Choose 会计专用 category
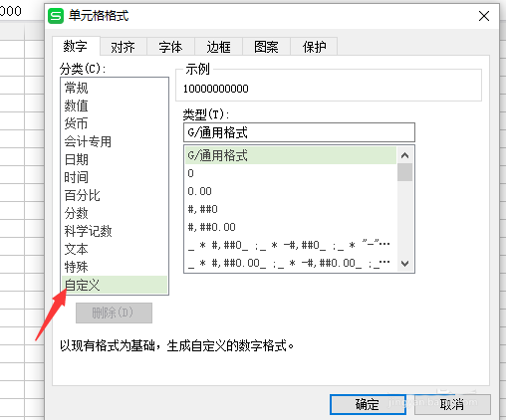Screen dimensions: 506x420 tap(115, 141)
